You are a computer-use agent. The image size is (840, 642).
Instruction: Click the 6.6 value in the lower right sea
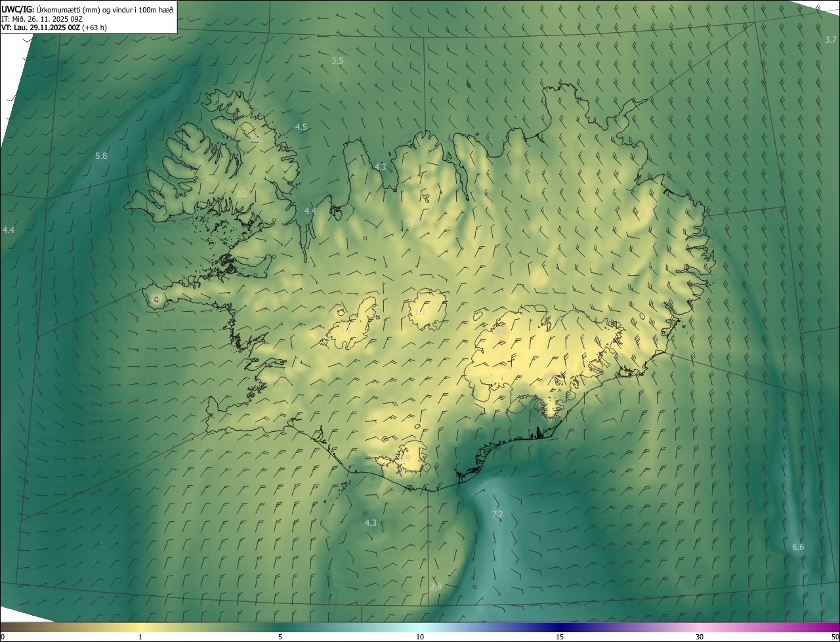(x=798, y=547)
